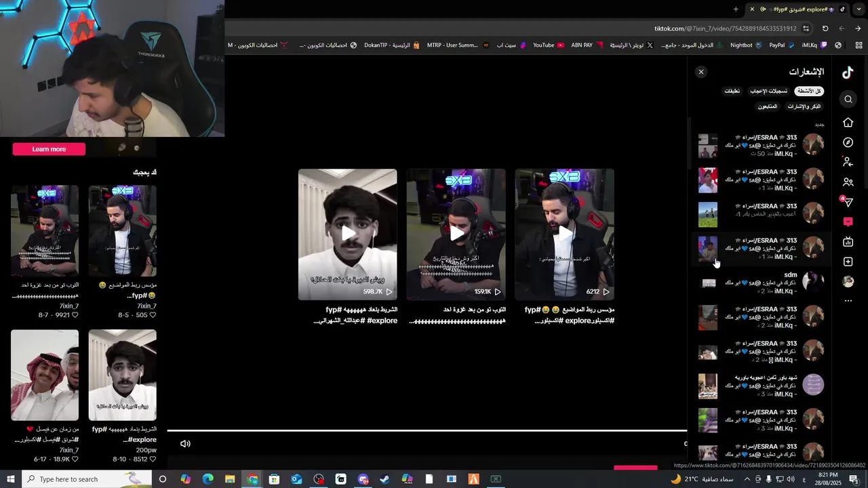Open the first ESRAA notification avatar
Screen dimensions: 868x488
pyautogui.click(x=813, y=145)
